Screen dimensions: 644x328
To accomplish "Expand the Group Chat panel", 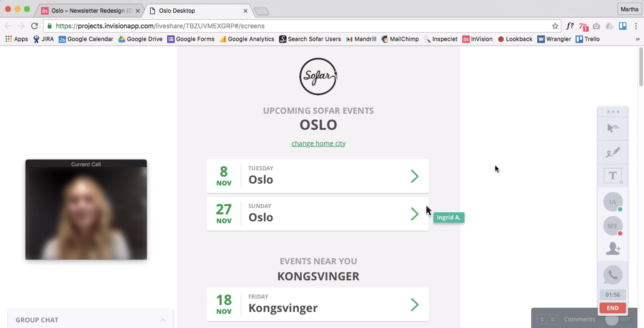I will (x=163, y=320).
